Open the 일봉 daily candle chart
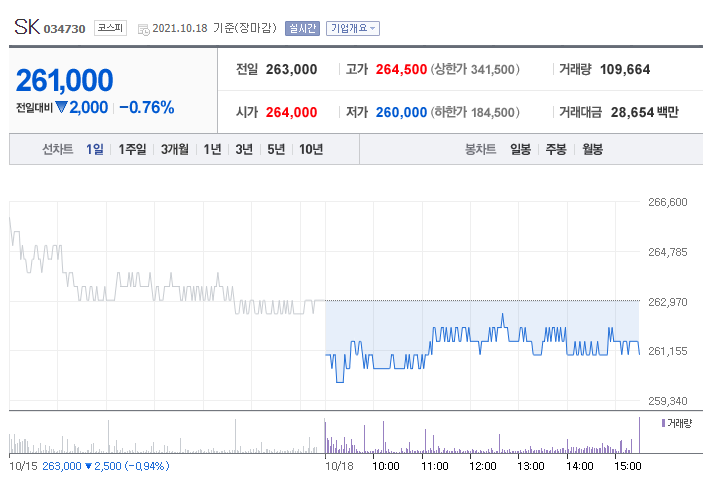 521,149
